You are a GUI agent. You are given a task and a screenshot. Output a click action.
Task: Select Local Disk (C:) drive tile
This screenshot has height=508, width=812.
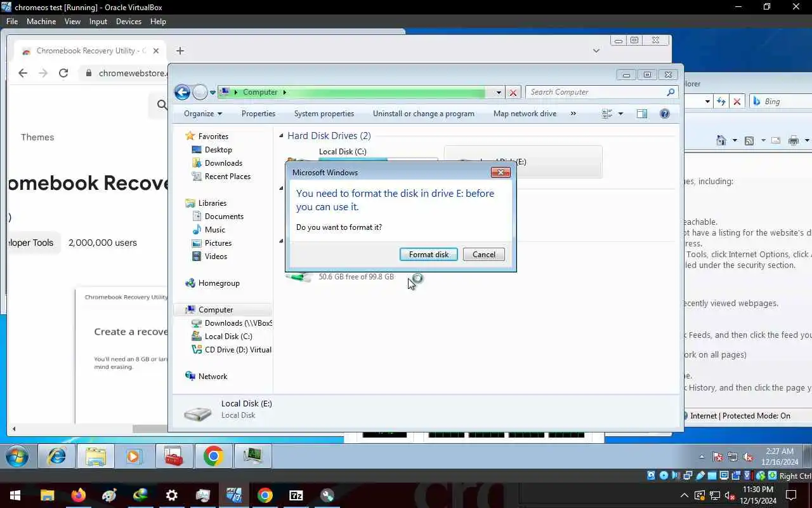(x=343, y=152)
